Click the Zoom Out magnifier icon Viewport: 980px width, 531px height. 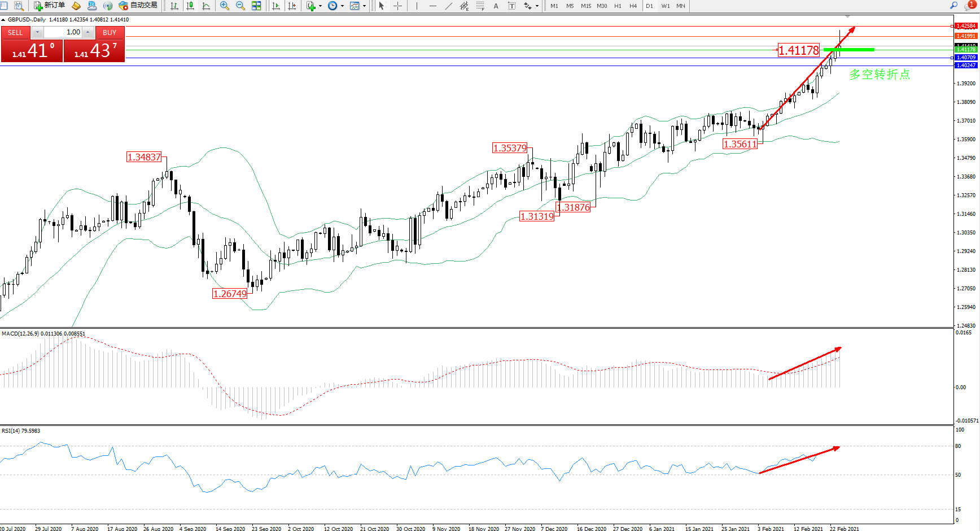pyautogui.click(x=240, y=6)
